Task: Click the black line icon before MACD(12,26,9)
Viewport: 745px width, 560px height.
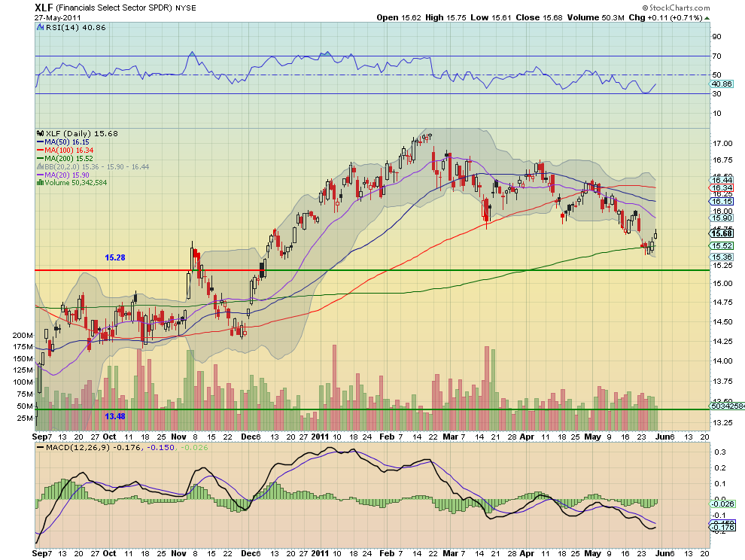Action: [x=41, y=448]
